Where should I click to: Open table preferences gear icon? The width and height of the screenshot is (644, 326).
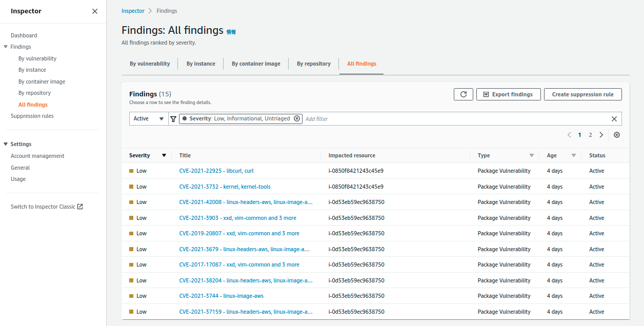tap(617, 135)
